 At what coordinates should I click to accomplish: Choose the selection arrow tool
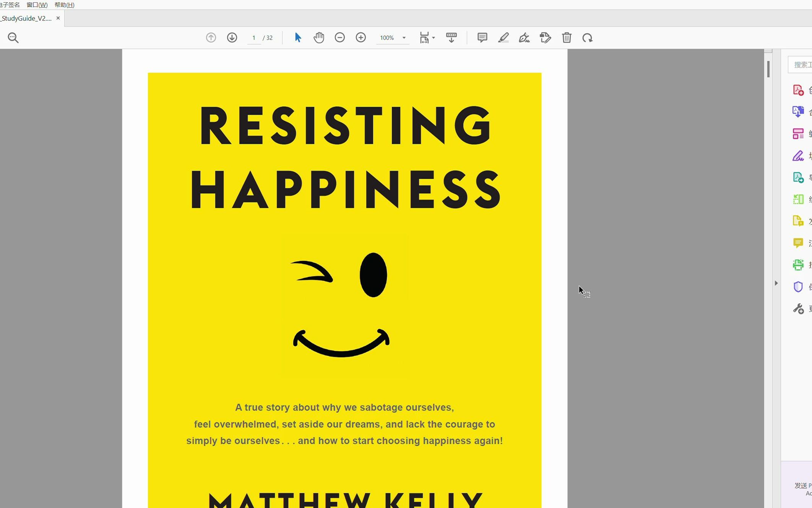(298, 37)
